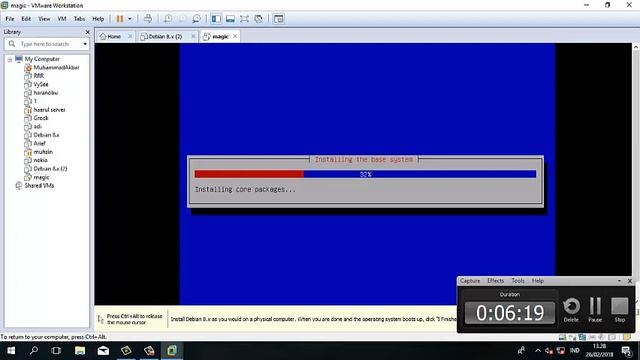This screenshot has height=360, width=640.
Task: Click the IND language indicator
Action: click(575, 351)
